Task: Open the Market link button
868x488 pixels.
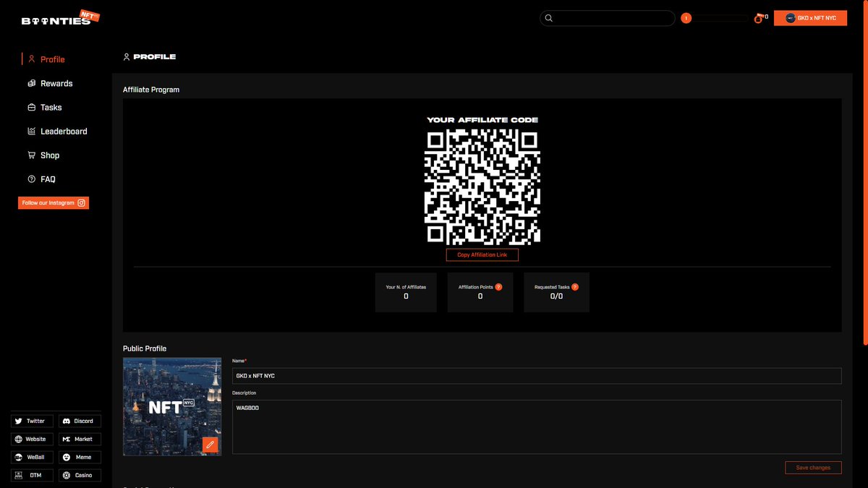Action: [80, 439]
